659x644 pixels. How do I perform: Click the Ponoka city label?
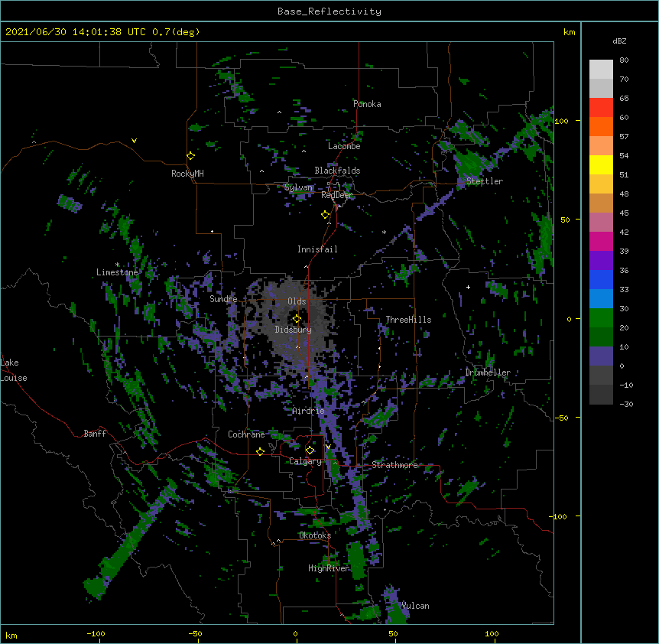click(367, 104)
